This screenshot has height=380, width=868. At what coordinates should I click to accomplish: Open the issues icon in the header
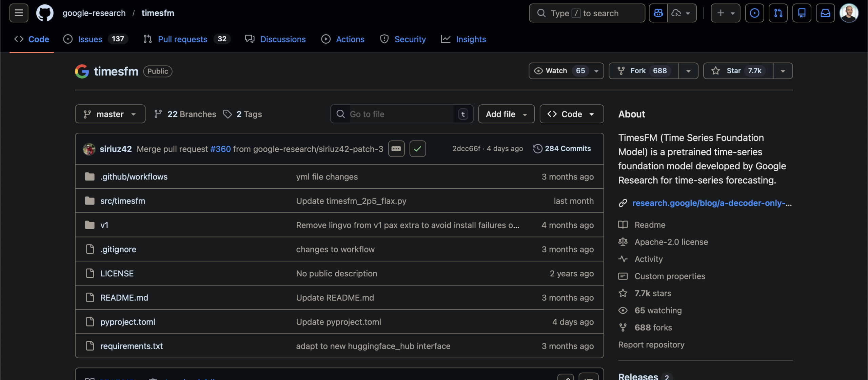pyautogui.click(x=754, y=13)
